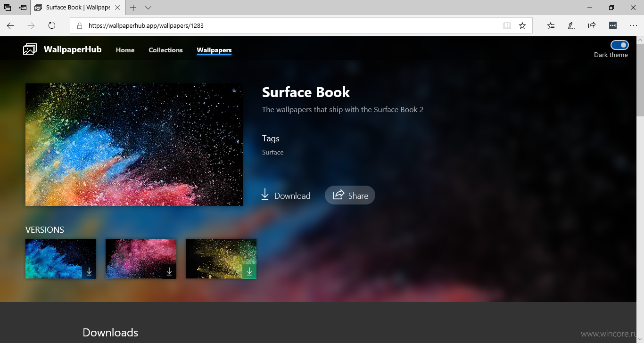Open the favorites hub icon

click(x=551, y=25)
